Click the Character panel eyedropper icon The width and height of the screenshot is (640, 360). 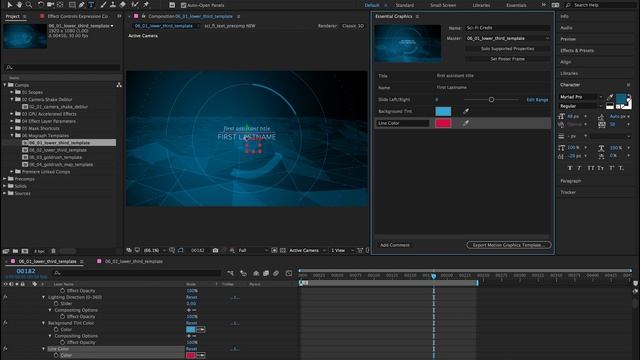[x=610, y=97]
